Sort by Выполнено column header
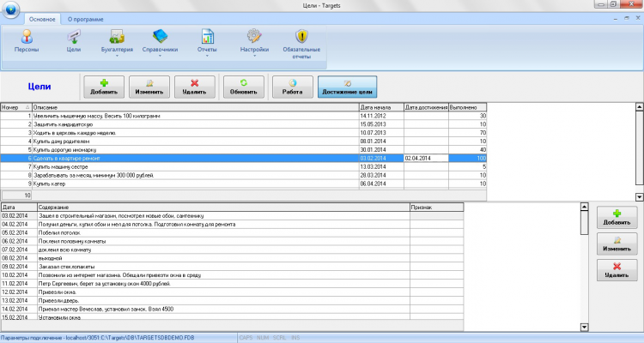 tap(467, 107)
